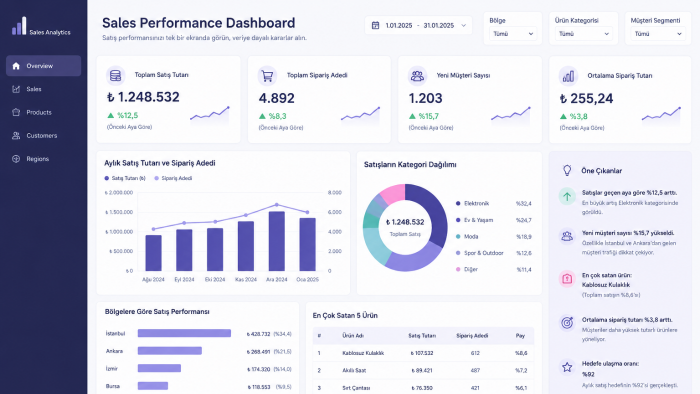Click the Customers people icon in sidebar
This screenshot has height=394, width=700.
pyautogui.click(x=16, y=136)
